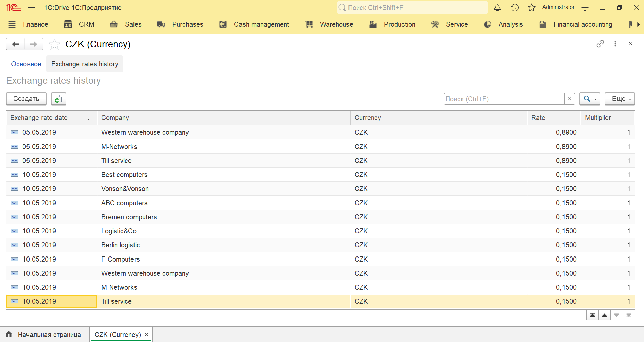Viewport: 644px width, 342px height.
Task: Click the CRM section icon
Action: (x=68, y=24)
